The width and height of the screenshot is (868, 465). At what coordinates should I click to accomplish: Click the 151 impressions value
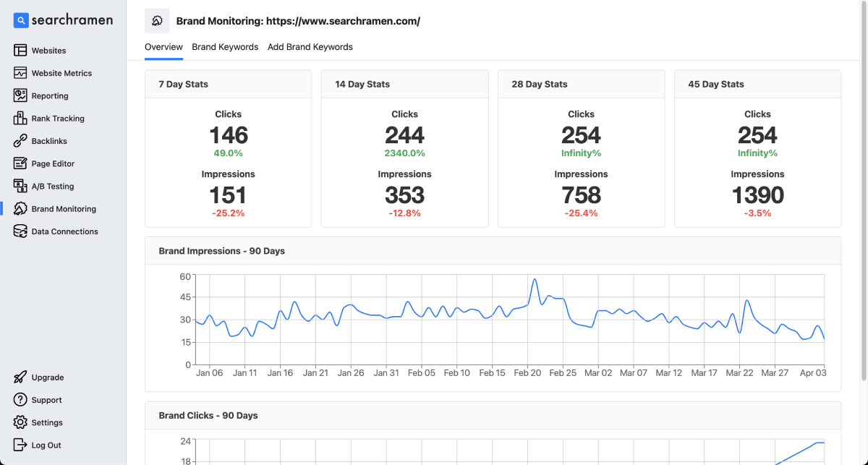coord(229,195)
